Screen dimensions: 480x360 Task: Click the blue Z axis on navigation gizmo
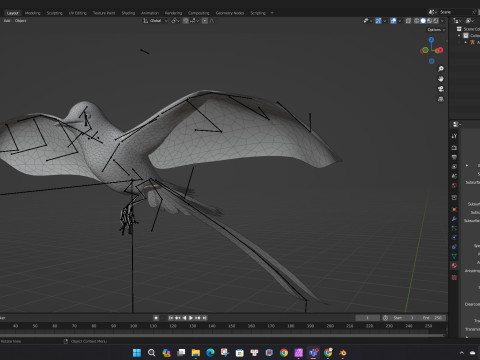click(x=431, y=40)
